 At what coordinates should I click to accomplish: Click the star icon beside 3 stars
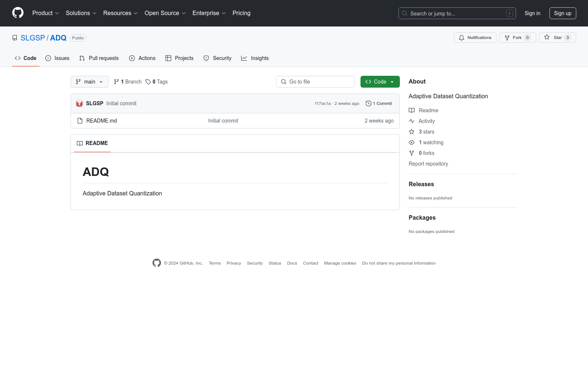[412, 132]
